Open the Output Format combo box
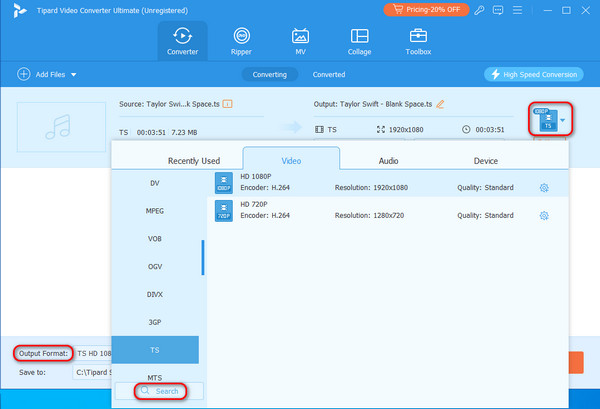Screen dimensions: 600x409 click(93, 354)
